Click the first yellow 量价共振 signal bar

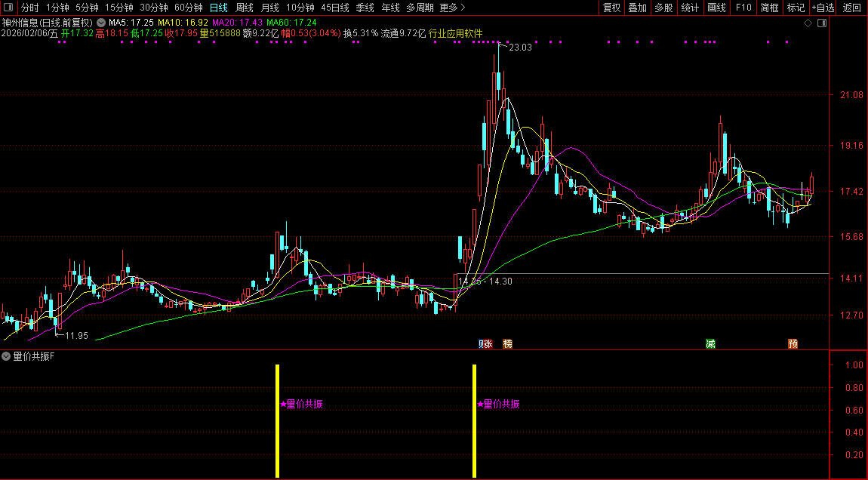pos(277,421)
